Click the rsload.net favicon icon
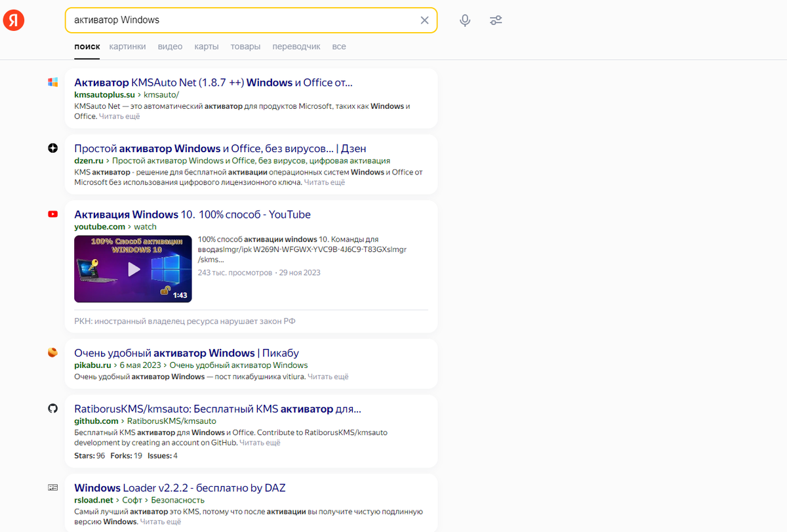Image resolution: width=787 pixels, height=532 pixels. point(53,487)
